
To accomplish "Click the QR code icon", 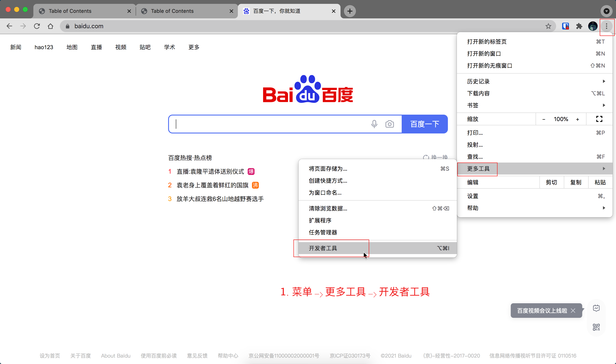I will click(596, 327).
